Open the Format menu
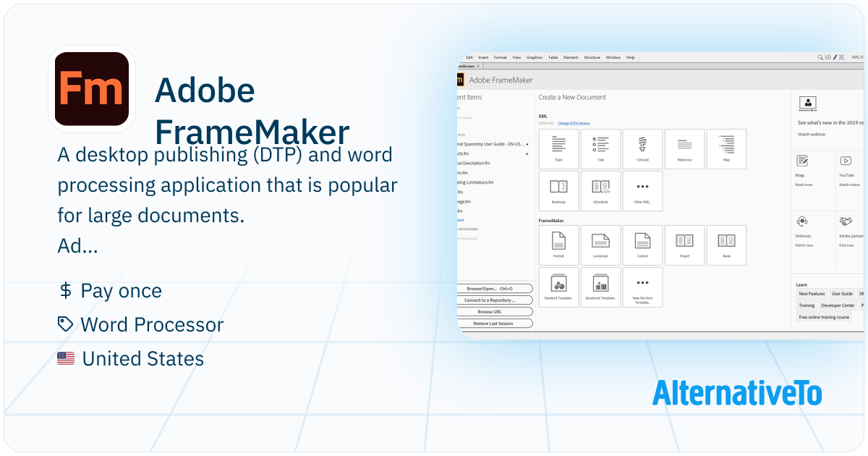 click(x=501, y=57)
